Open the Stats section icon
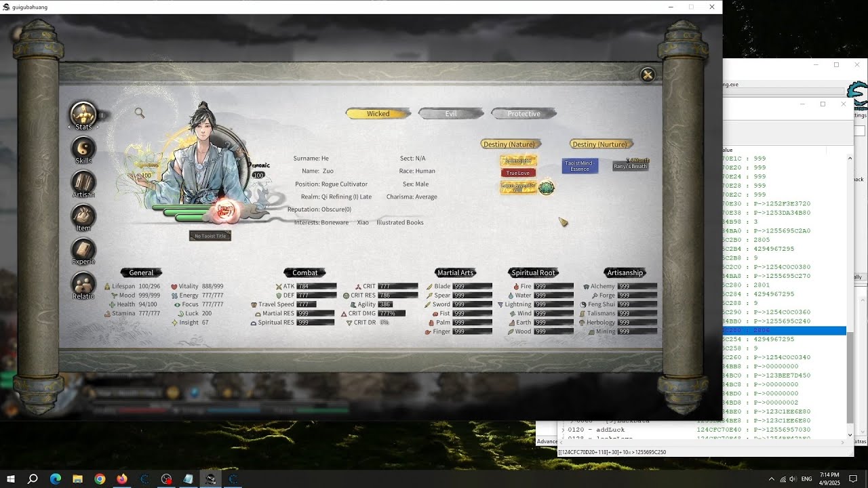The image size is (868, 488). 83,115
